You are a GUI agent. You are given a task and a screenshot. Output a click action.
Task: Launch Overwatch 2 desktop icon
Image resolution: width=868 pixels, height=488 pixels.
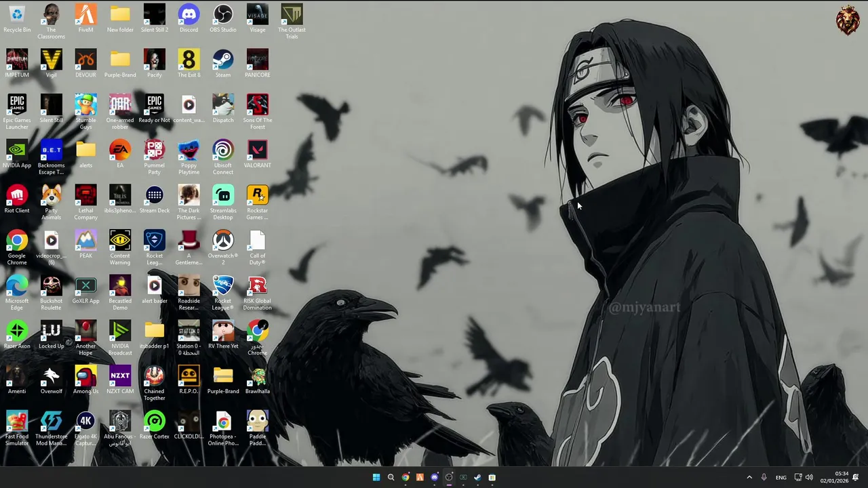point(223,247)
